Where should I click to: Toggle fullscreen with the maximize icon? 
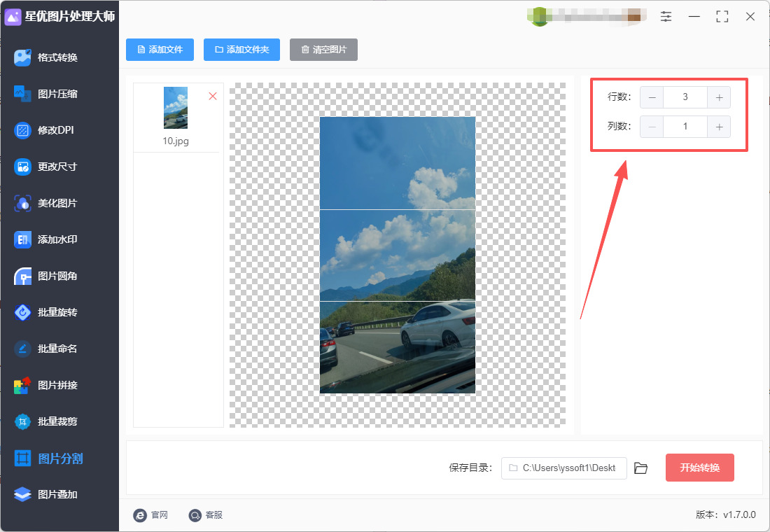pos(722,17)
